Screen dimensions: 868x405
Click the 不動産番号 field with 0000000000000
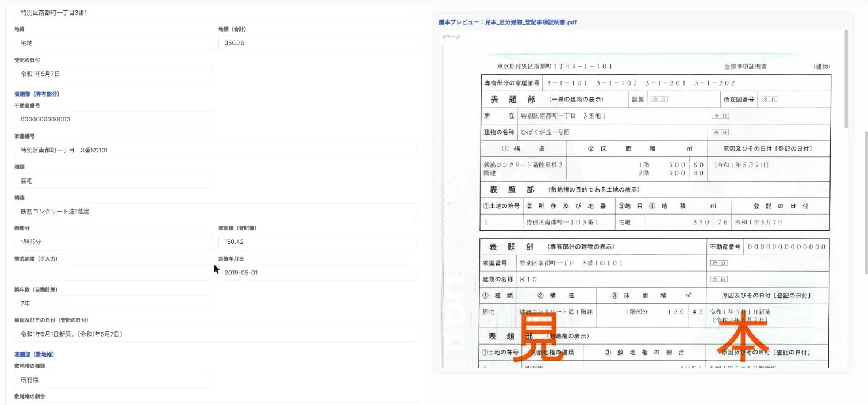tap(113, 119)
